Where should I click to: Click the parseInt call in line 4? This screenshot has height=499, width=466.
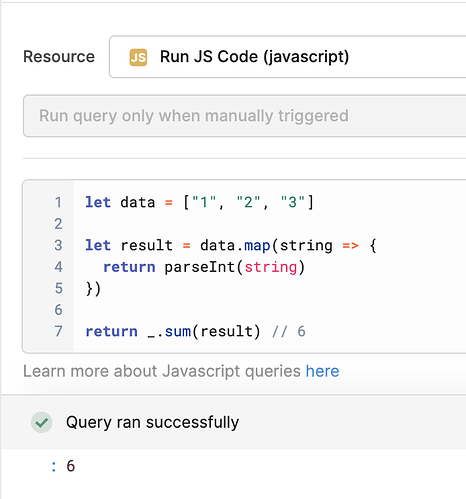pyautogui.click(x=235, y=267)
